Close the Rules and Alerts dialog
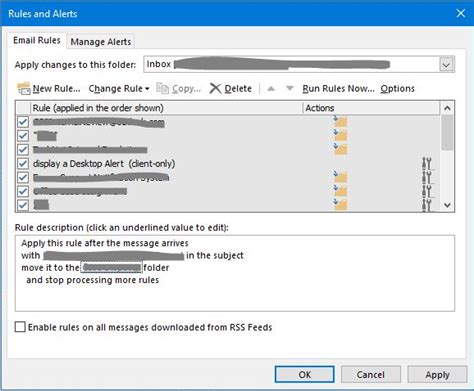 [x=461, y=13]
